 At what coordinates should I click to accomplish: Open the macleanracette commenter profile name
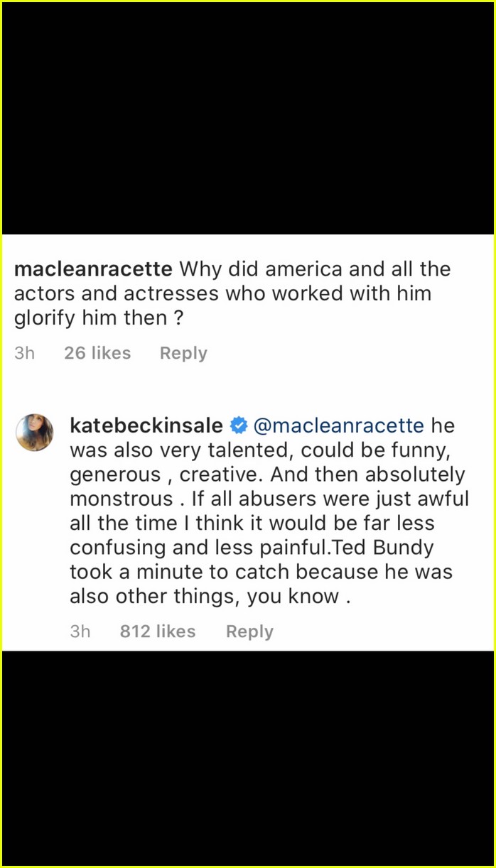(x=93, y=270)
